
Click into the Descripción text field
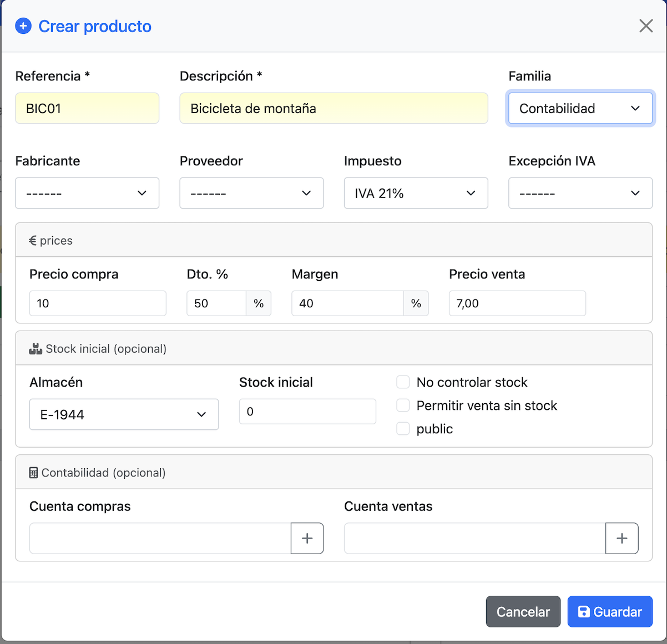(x=333, y=108)
